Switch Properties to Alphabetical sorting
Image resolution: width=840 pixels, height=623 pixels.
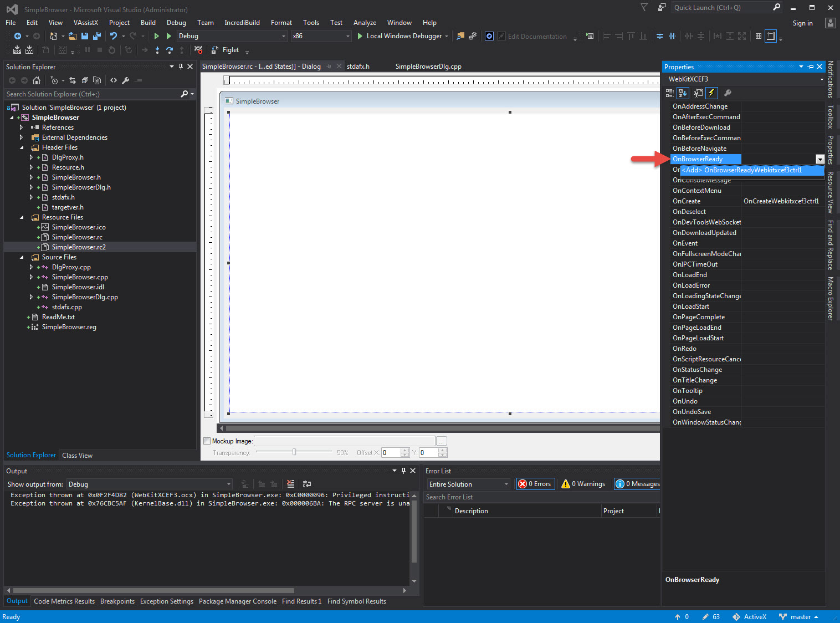click(x=683, y=93)
